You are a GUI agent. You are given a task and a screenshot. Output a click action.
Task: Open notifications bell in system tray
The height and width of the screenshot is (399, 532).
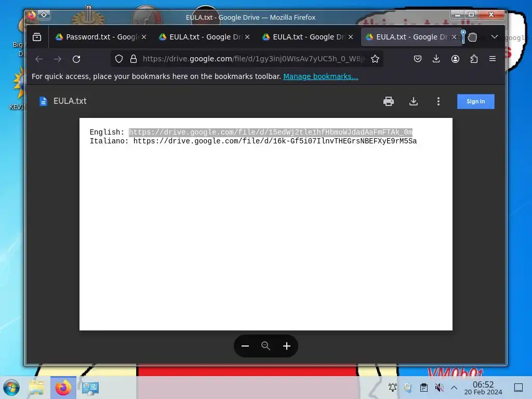[393, 388]
